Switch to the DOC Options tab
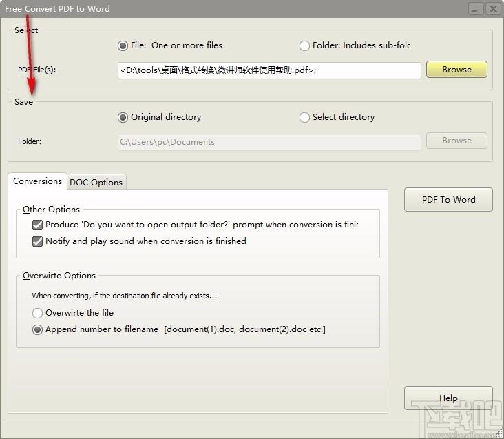 pos(96,183)
